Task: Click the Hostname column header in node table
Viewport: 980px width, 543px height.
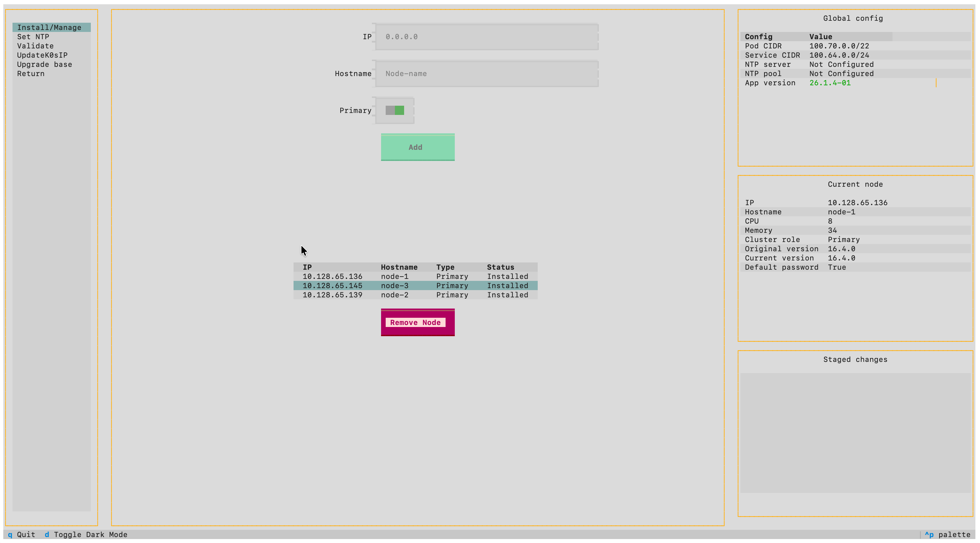Action: [x=399, y=267]
